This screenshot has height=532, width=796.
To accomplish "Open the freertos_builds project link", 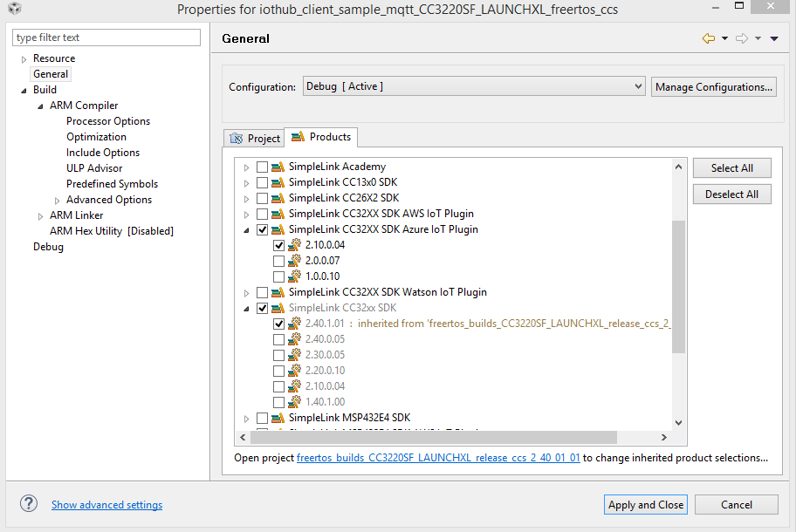I will coord(438,458).
